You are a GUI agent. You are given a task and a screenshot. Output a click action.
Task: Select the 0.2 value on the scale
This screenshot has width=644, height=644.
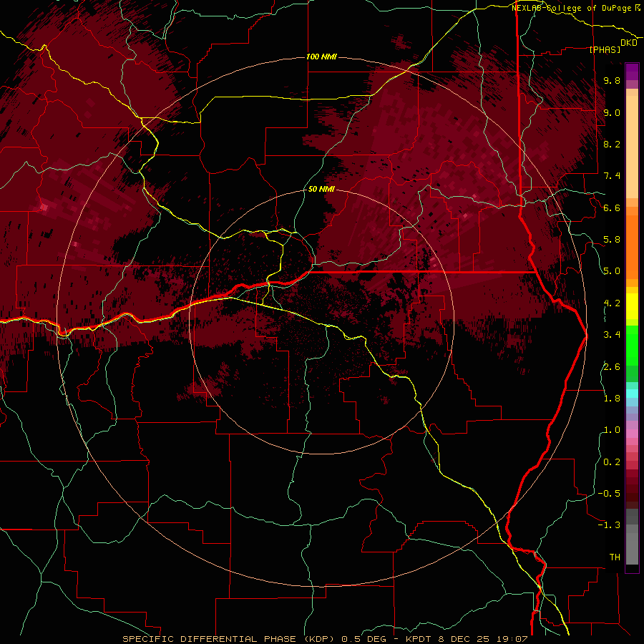tap(612, 462)
